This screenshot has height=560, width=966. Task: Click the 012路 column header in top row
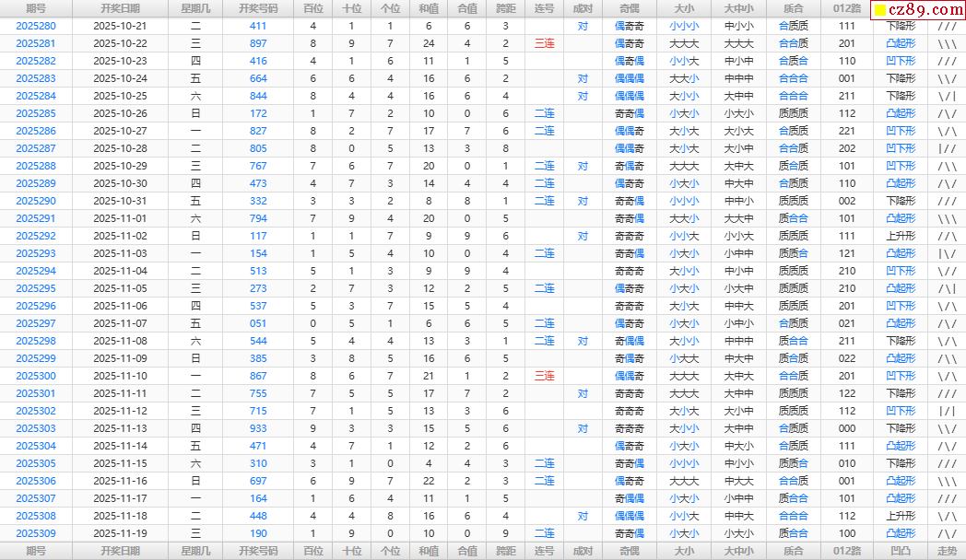click(x=846, y=8)
